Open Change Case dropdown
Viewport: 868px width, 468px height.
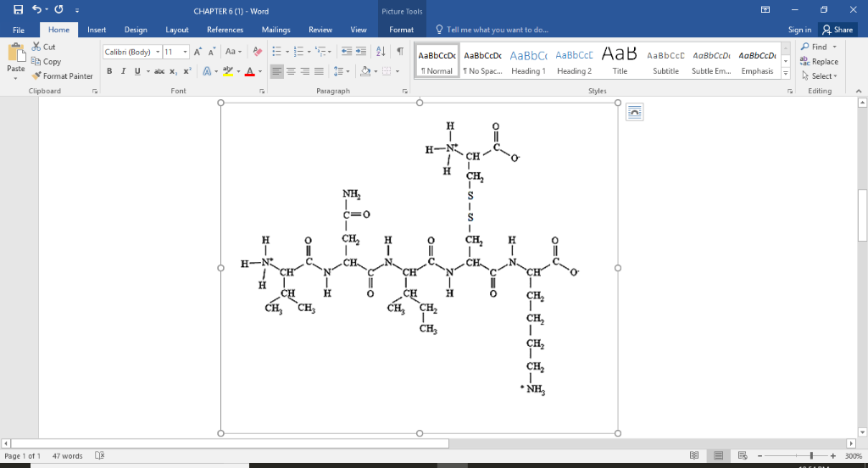tap(234, 52)
